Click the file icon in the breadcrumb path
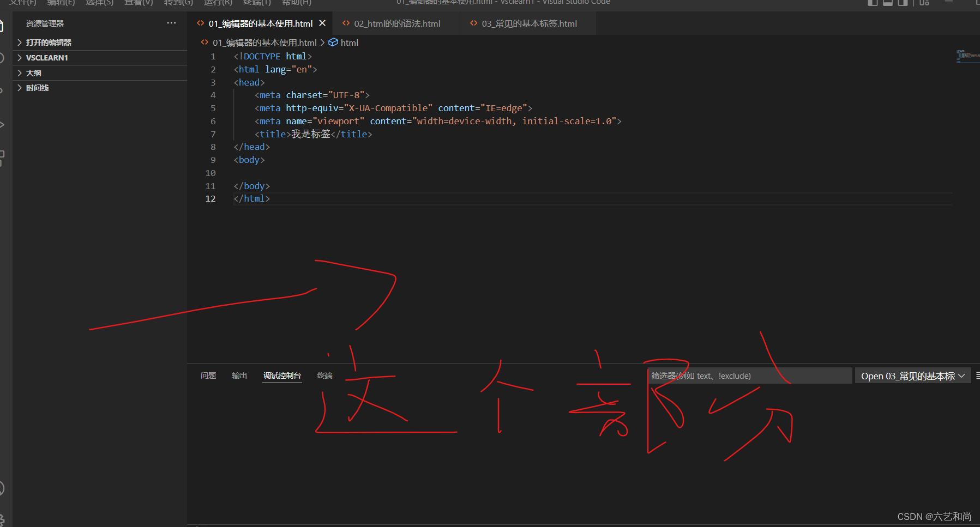 (x=205, y=42)
